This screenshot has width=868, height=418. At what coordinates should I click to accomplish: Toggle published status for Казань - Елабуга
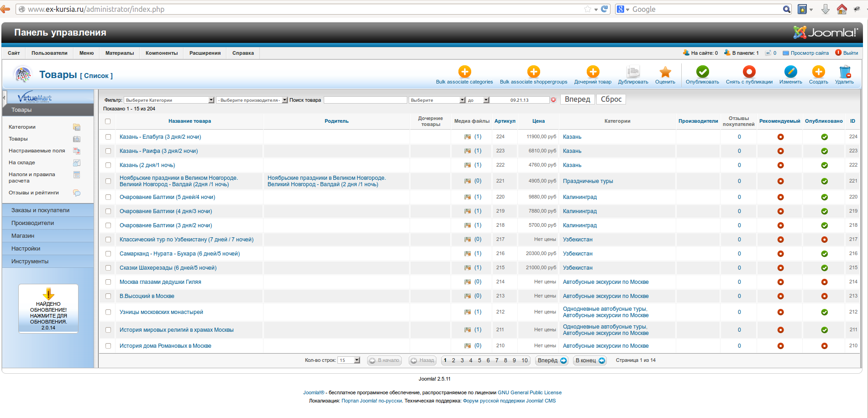pos(824,137)
